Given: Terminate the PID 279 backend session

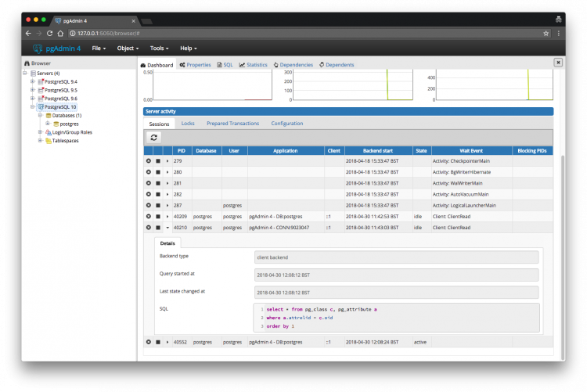Looking at the screenshot, I should coord(149,160).
